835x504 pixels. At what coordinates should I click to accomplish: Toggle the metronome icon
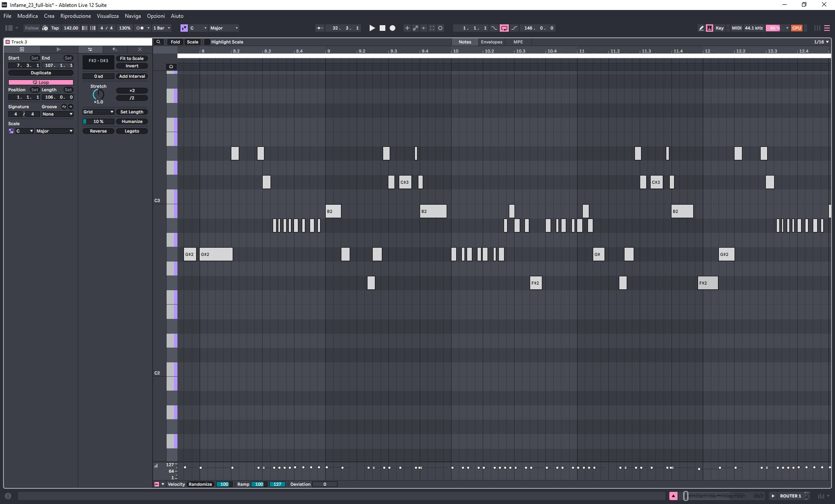(x=140, y=28)
